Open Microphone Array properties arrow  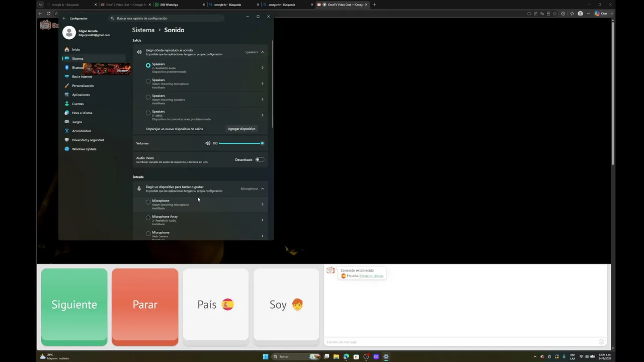[262, 220]
